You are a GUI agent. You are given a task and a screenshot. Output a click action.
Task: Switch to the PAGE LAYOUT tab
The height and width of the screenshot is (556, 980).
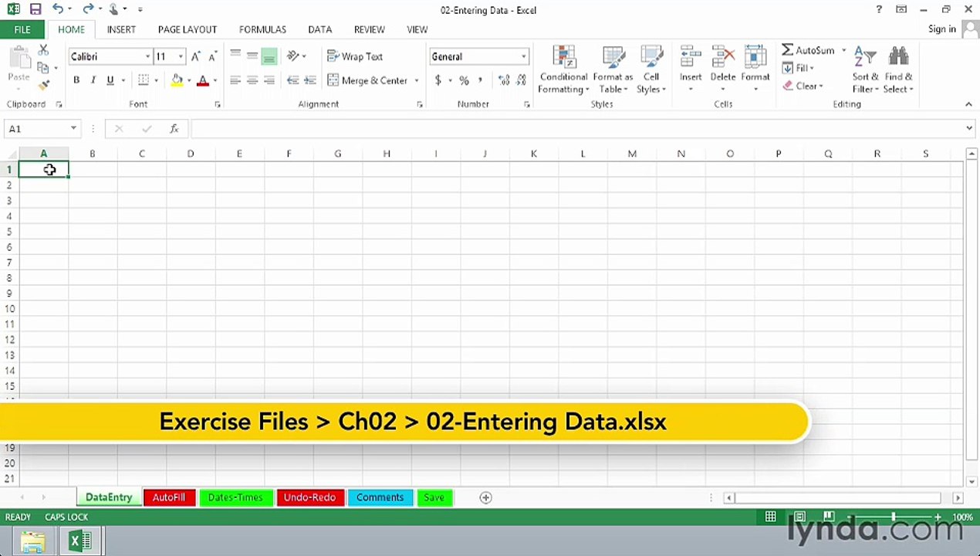click(x=188, y=29)
